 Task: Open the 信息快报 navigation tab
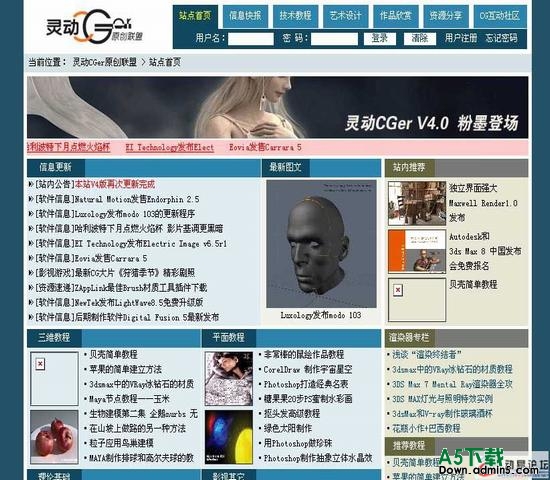click(x=245, y=16)
